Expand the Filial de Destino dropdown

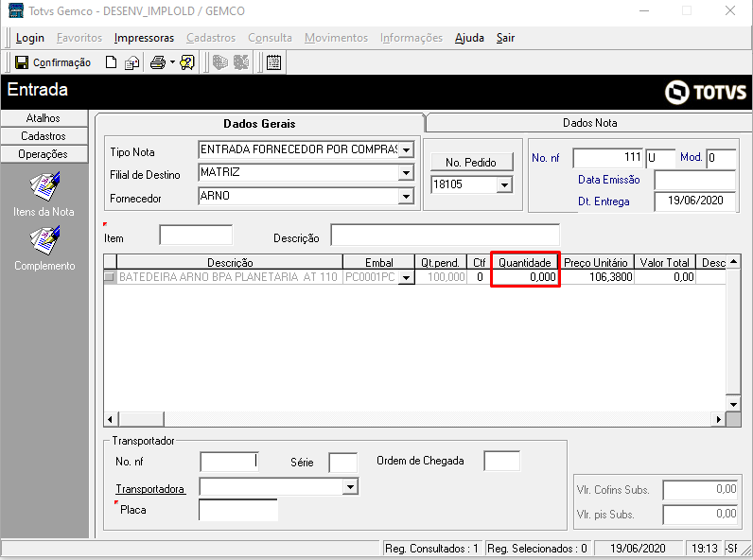tap(406, 173)
